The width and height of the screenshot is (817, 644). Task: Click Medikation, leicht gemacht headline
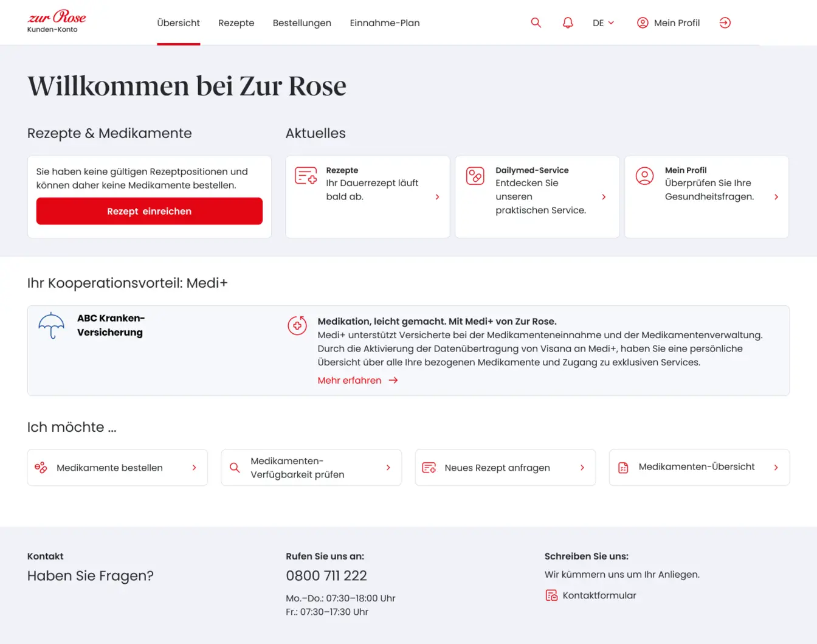click(437, 321)
